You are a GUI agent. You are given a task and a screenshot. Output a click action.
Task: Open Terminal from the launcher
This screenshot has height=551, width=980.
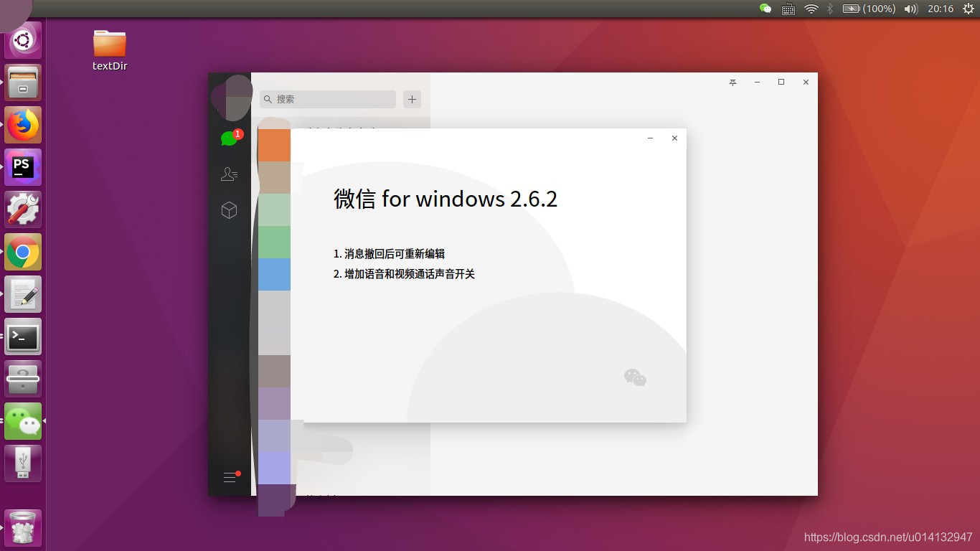[x=23, y=336]
